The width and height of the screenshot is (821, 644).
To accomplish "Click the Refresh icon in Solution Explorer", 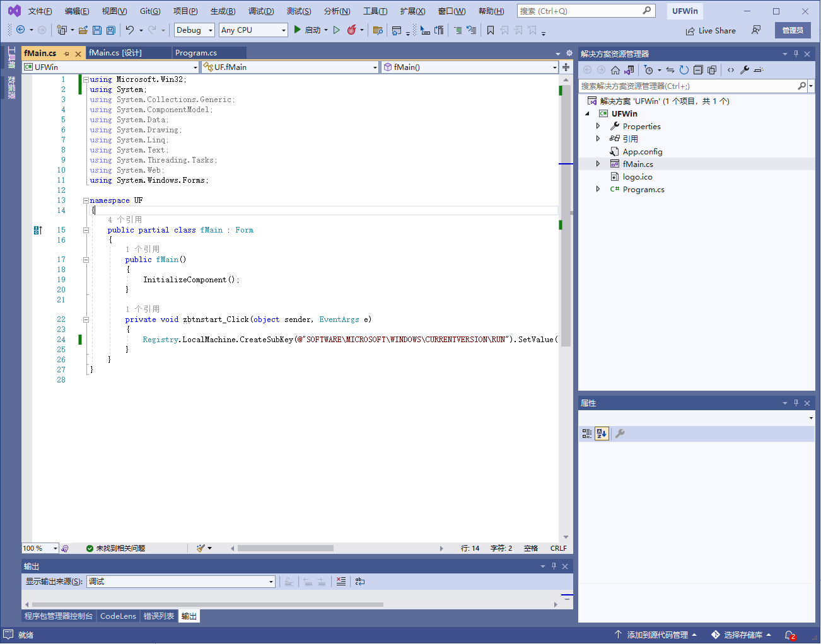I will click(684, 70).
